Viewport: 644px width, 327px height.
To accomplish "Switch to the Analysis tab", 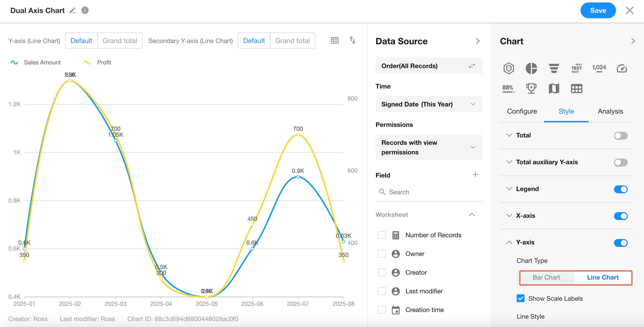I will pos(610,111).
